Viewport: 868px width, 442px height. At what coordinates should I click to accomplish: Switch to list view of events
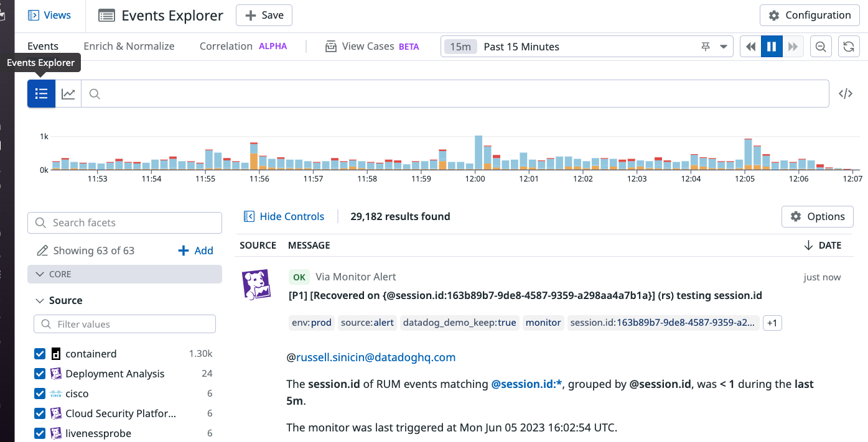pyautogui.click(x=41, y=94)
